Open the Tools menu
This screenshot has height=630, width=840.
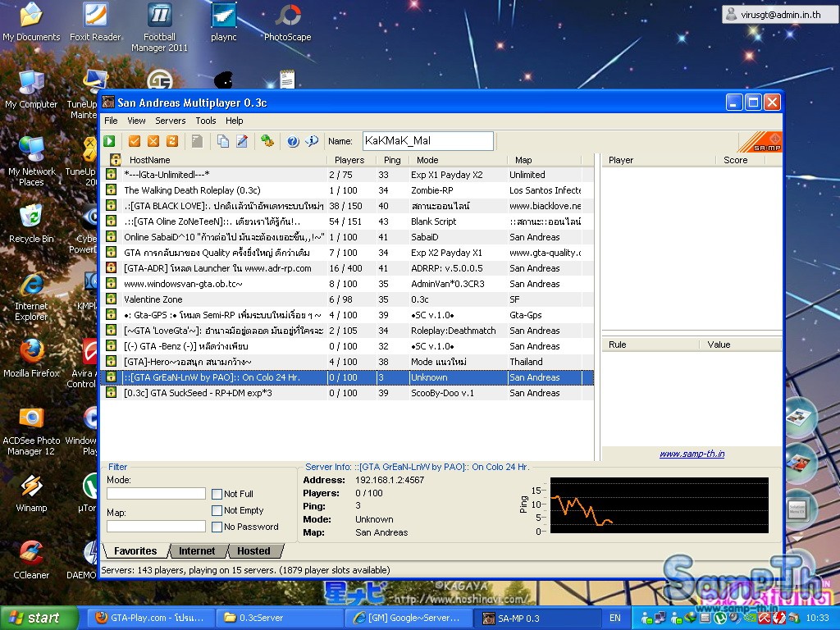[206, 121]
